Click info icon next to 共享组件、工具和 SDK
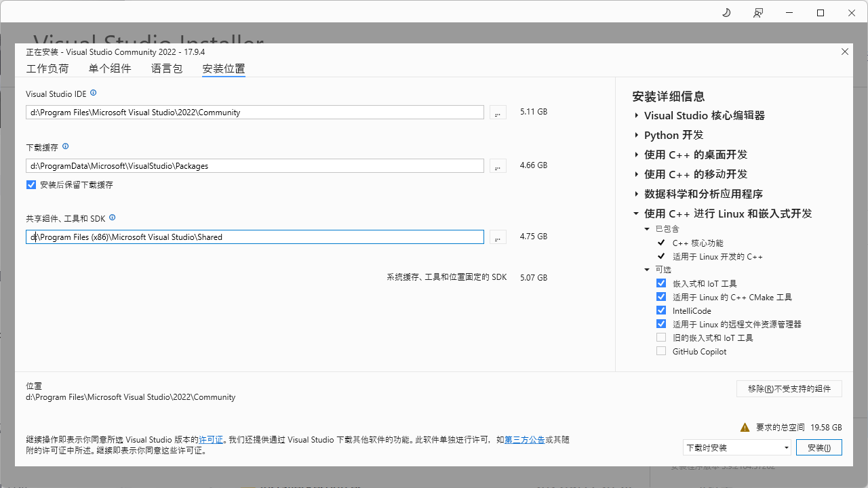This screenshot has width=868, height=488. 113,218
